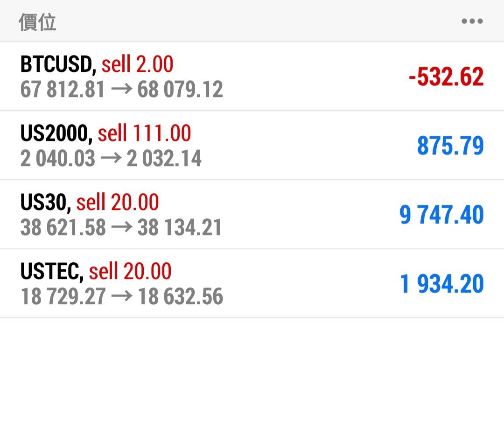Tap BTCUSD open price 67 812.81
This screenshot has height=448, width=504.
click(x=63, y=90)
